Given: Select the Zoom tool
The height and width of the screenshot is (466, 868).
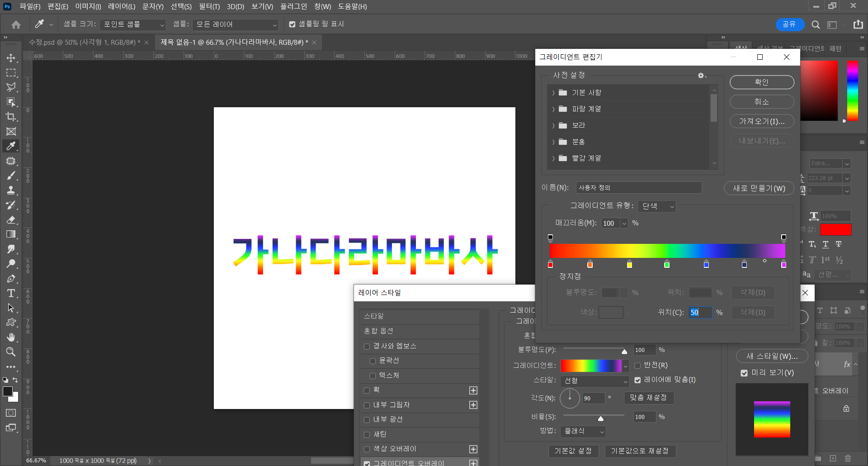Looking at the screenshot, I should 11,352.
